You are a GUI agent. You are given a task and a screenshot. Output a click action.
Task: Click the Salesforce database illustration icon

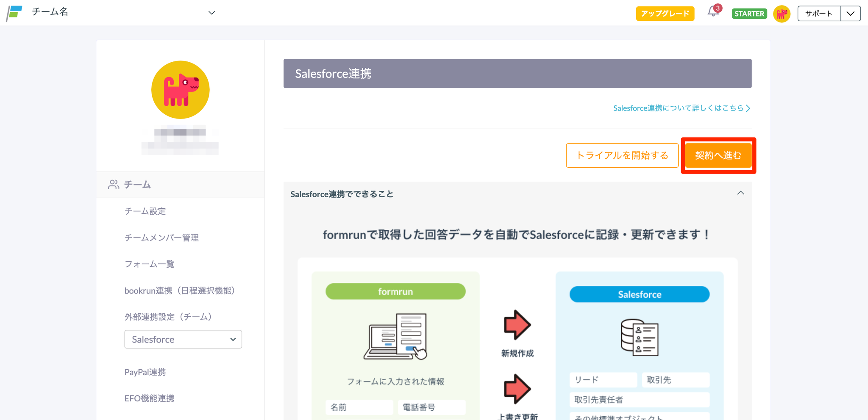(639, 337)
